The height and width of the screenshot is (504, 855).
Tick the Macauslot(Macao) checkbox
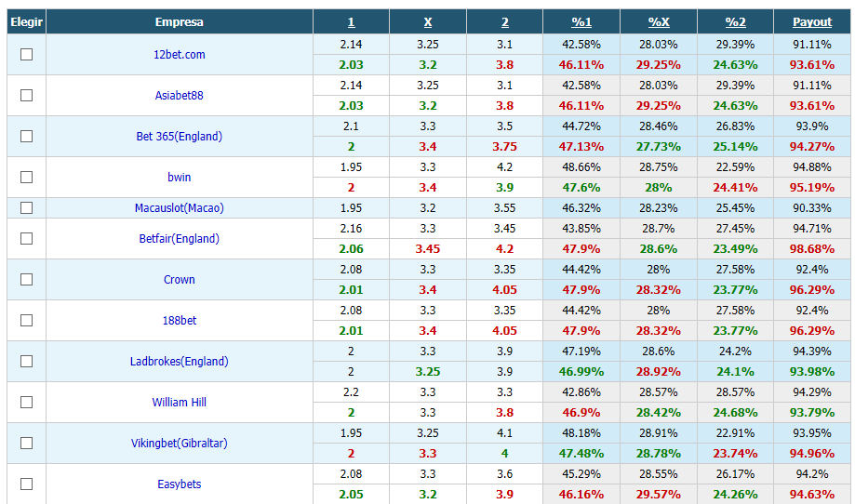(26, 208)
